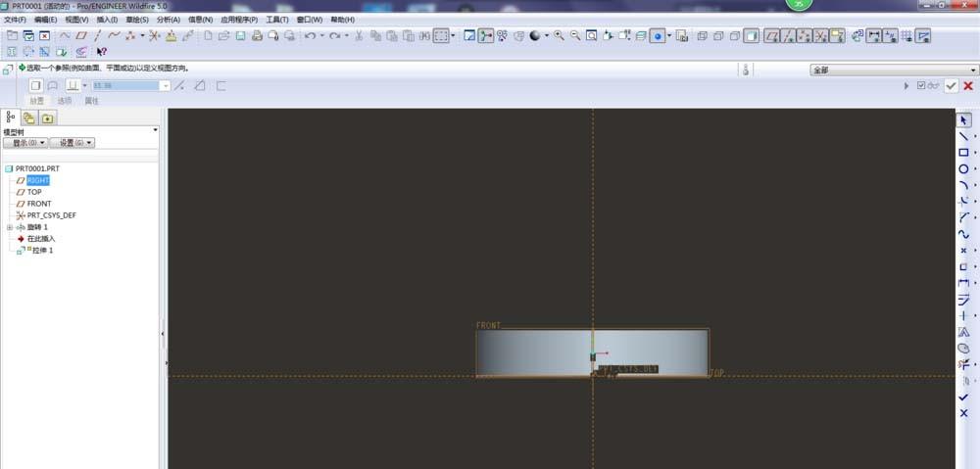Click the Save file icon
980x469 pixels.
241,36
